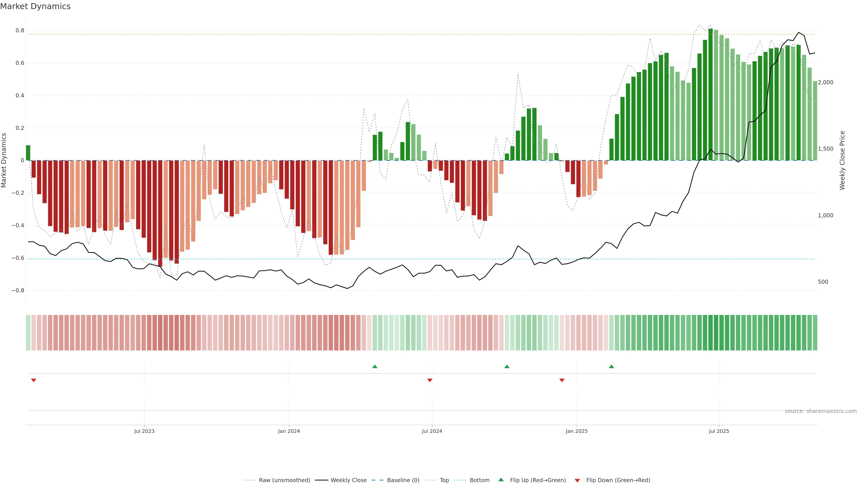Click the green flip-up marker near October 2024
The width and height of the screenshot is (868, 488).
click(507, 366)
